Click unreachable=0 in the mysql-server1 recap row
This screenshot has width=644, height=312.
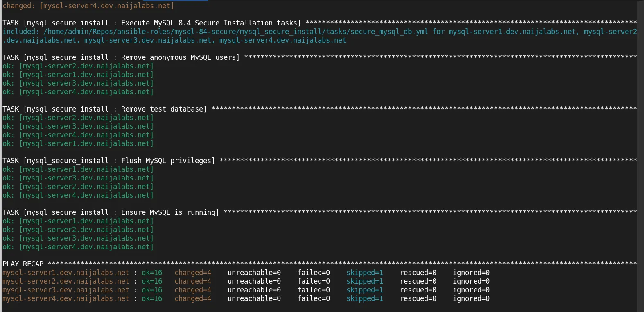coord(254,273)
